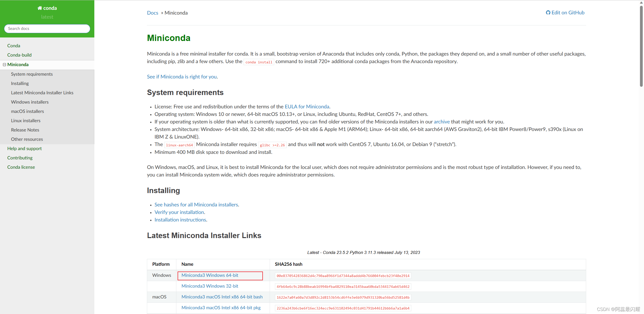Viewport: 644px width, 314px height.
Task: Click Release Notes in left sidebar
Action: pyautogui.click(x=25, y=130)
